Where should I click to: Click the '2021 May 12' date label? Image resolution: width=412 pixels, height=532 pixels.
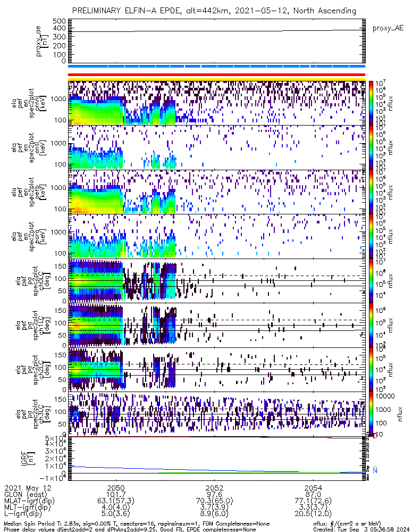28,488
